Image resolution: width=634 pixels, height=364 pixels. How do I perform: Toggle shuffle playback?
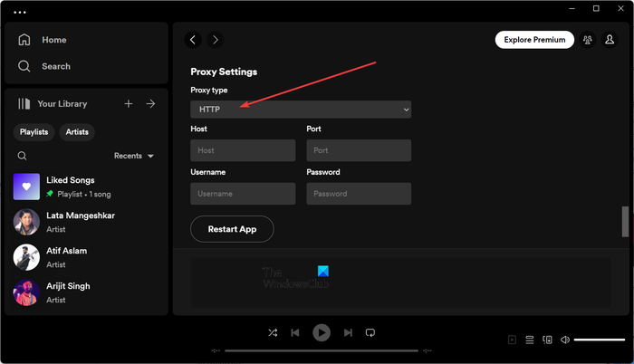click(x=273, y=333)
